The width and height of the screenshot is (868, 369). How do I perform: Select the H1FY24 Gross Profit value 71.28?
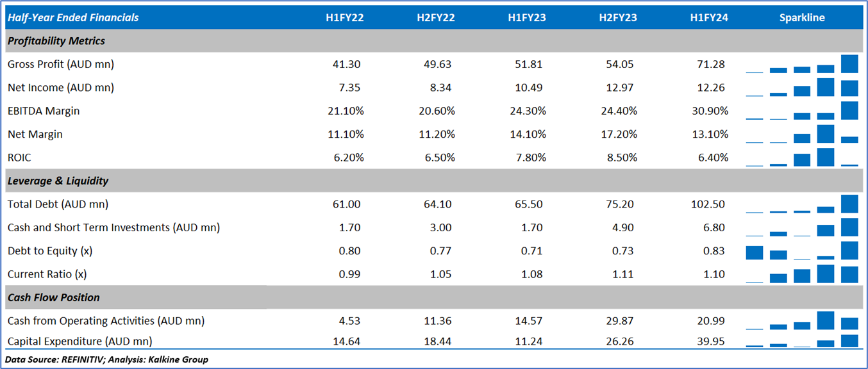pyautogui.click(x=709, y=64)
